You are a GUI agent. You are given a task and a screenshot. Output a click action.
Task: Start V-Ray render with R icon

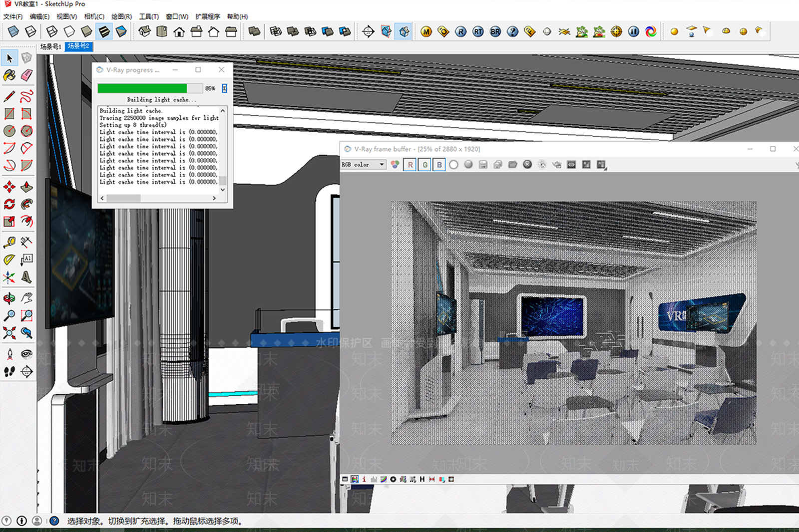[460, 32]
